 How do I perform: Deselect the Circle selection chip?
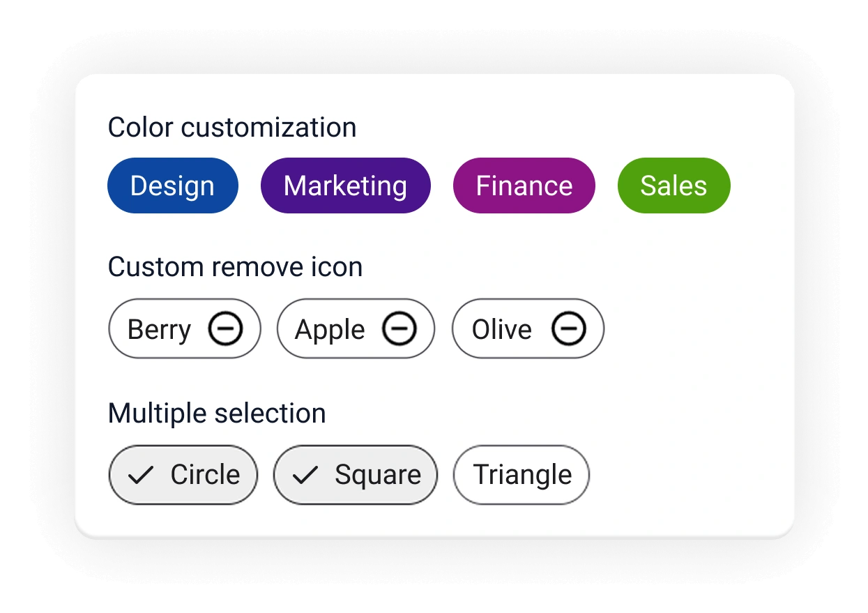pos(183,475)
